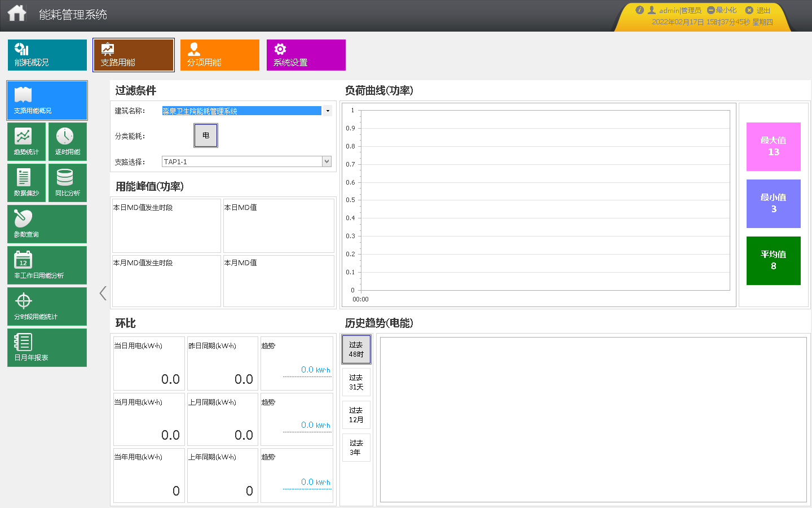Click 最大值 13 pink tile
The width and height of the screenshot is (812, 508).
774,147
